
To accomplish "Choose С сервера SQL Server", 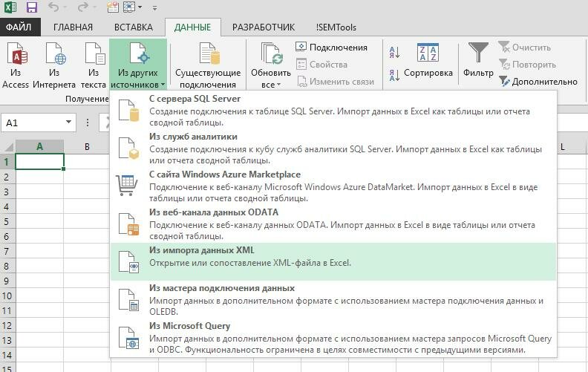I will click(333, 111).
